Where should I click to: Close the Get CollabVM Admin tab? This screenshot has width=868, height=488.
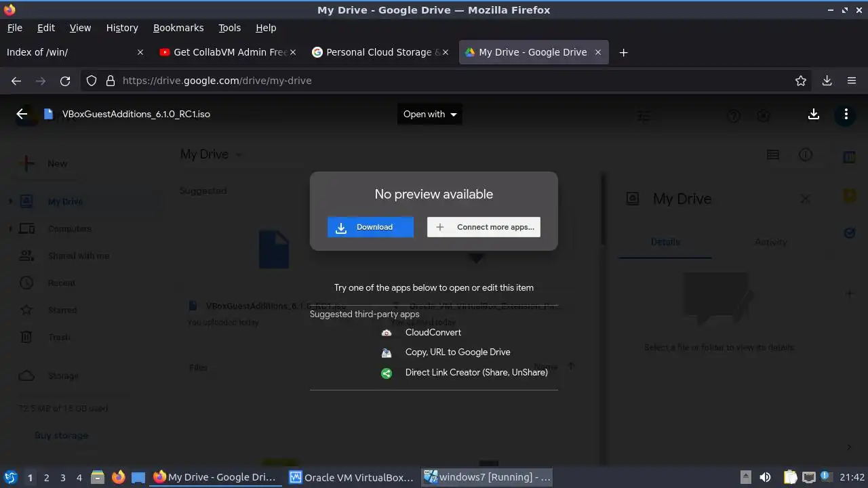coord(293,52)
